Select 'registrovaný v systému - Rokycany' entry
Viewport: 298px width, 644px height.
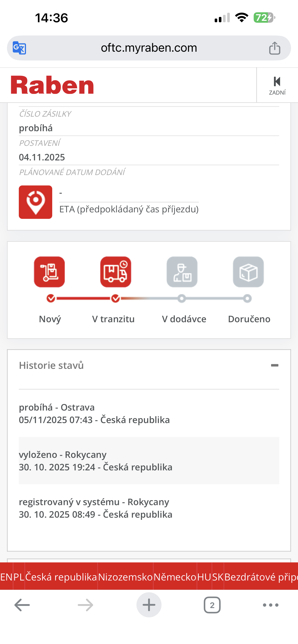149,508
